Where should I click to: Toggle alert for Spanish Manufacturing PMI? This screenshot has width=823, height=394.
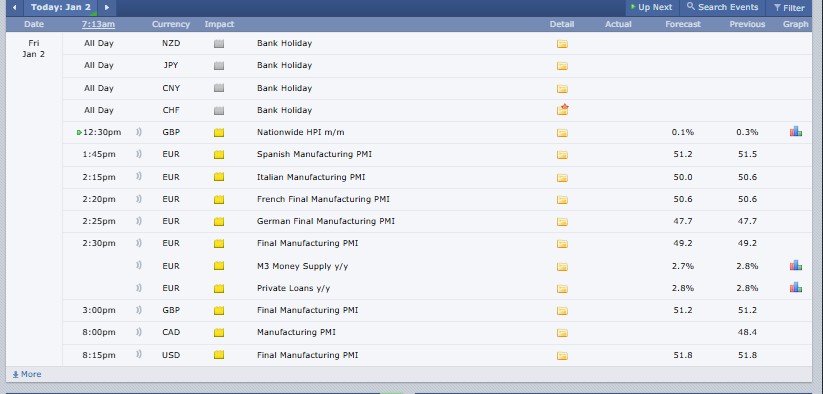point(139,154)
